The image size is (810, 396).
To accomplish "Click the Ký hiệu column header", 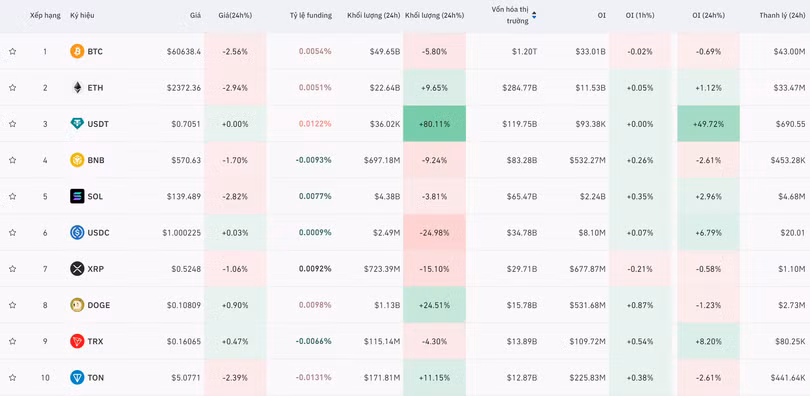I will tap(82, 15).
